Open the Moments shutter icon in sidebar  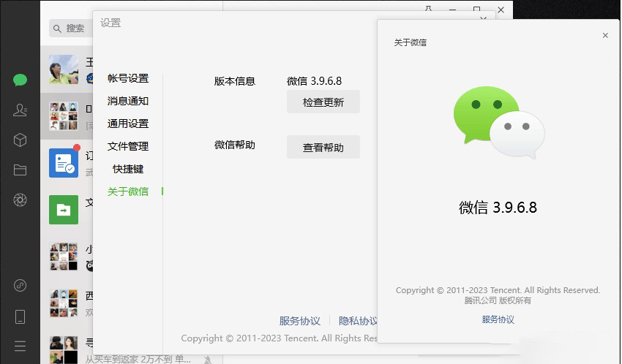pos(20,200)
